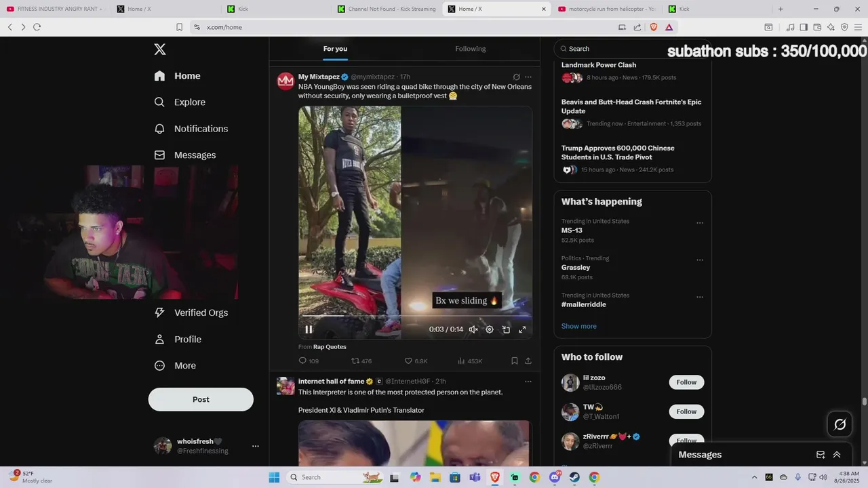Screen dimensions: 868x488
Task: Expand the Messages drawer
Action: point(837,455)
